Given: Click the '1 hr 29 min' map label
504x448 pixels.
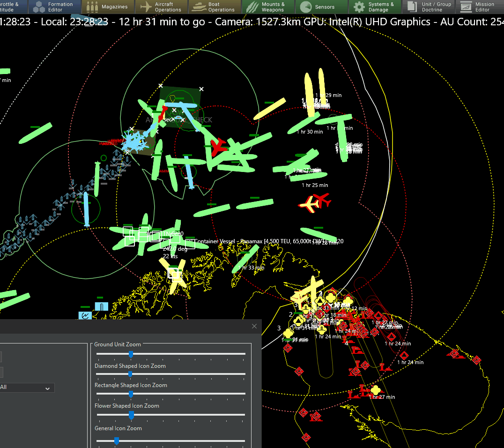Looking at the screenshot, I should 328,95.
